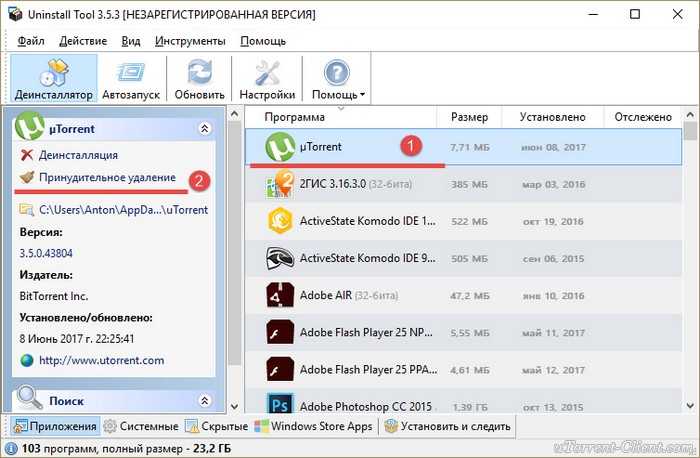Click the Adobe AIR icon
The width and height of the screenshot is (700, 458).
pyautogui.click(x=280, y=295)
